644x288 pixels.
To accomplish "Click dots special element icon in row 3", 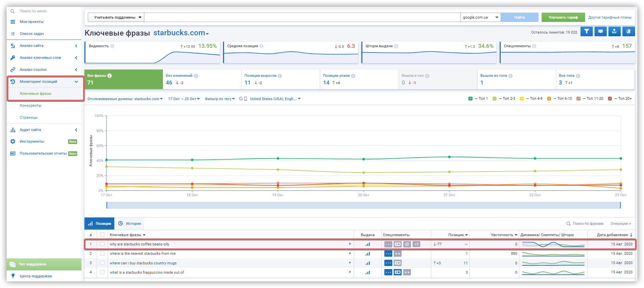I will pyautogui.click(x=388, y=263).
